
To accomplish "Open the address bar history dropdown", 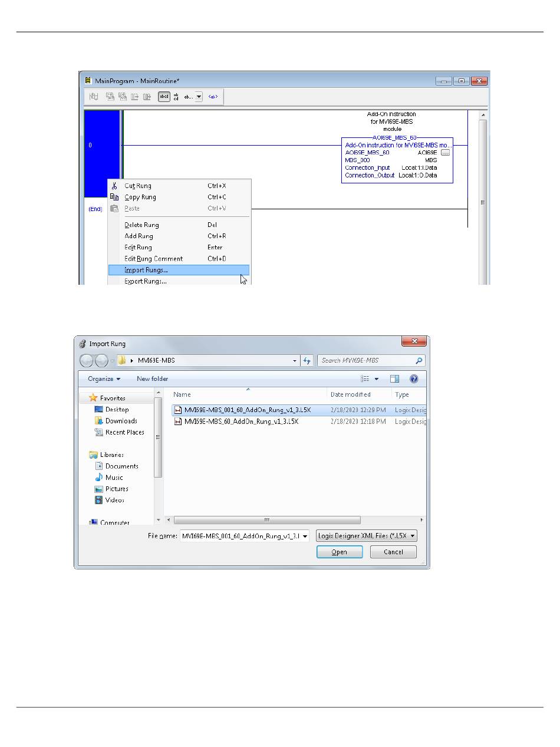I will click(295, 360).
